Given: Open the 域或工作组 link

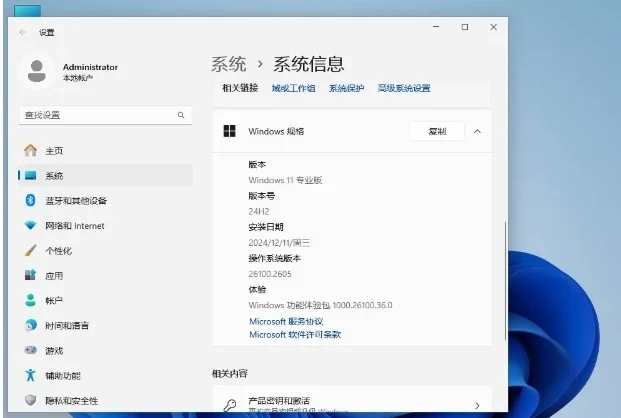Looking at the screenshot, I should pos(293,88).
